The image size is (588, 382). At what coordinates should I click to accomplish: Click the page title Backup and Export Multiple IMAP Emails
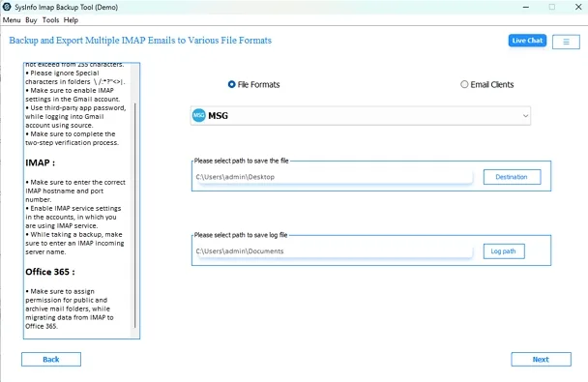140,41
